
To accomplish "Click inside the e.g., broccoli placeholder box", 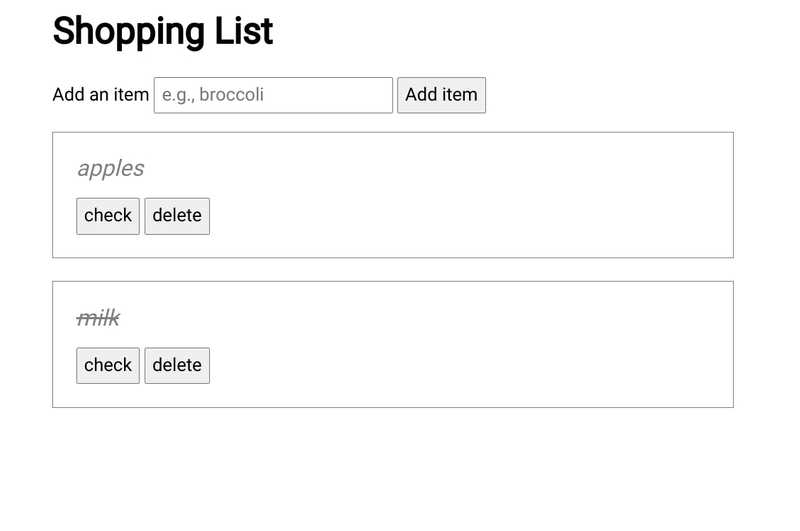I will pyautogui.click(x=273, y=95).
